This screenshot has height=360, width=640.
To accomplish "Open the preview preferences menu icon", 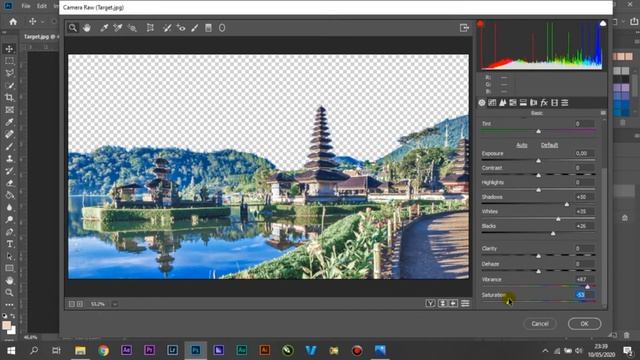I will (x=465, y=303).
